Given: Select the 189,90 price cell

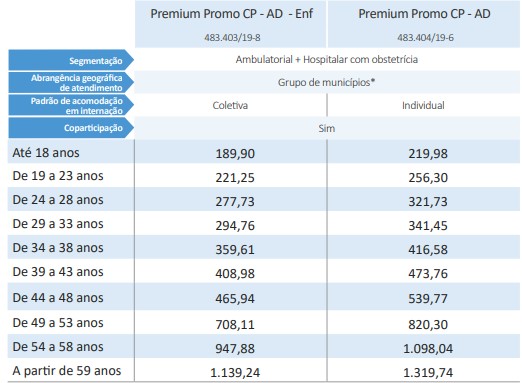Looking at the screenshot, I should point(235,154).
